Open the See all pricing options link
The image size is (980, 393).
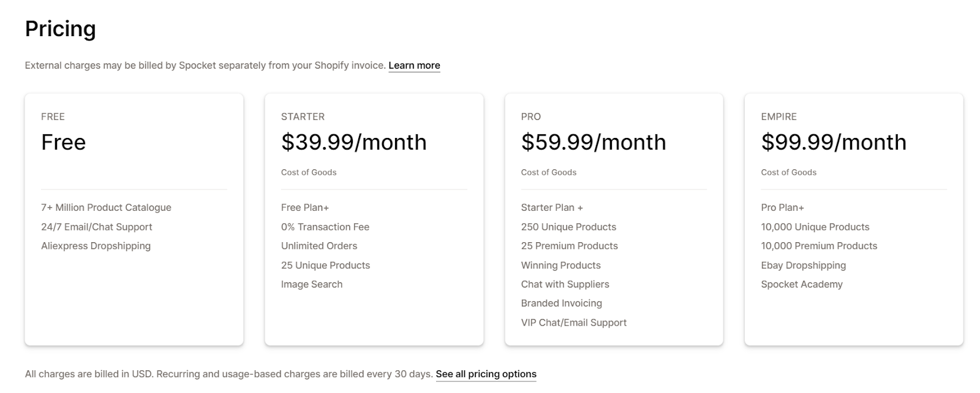[x=486, y=374]
